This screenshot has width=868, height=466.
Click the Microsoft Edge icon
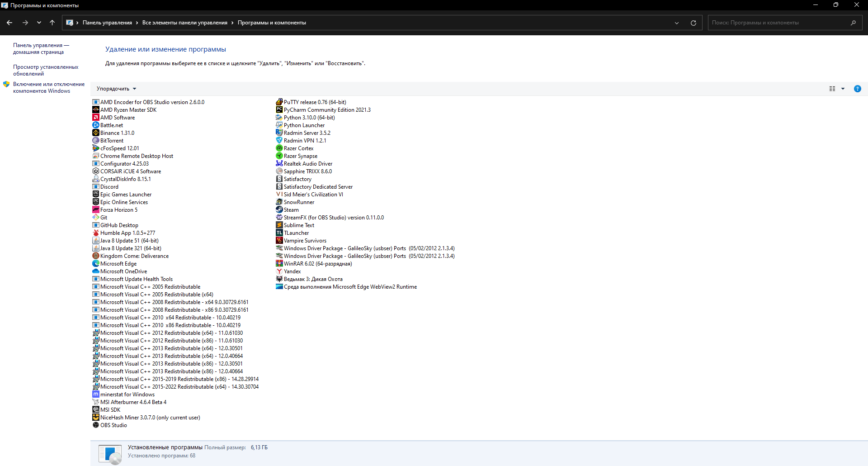pos(95,264)
